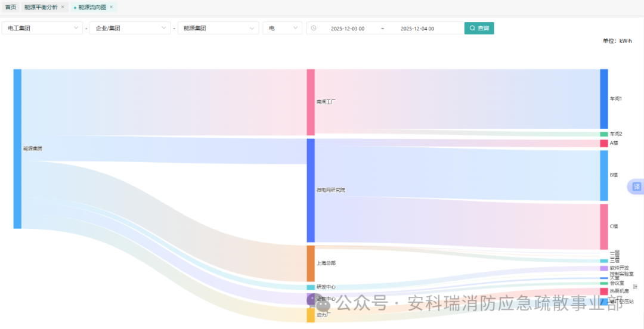
Task: Select the orange 上海总部 node bar
Action: click(311, 263)
